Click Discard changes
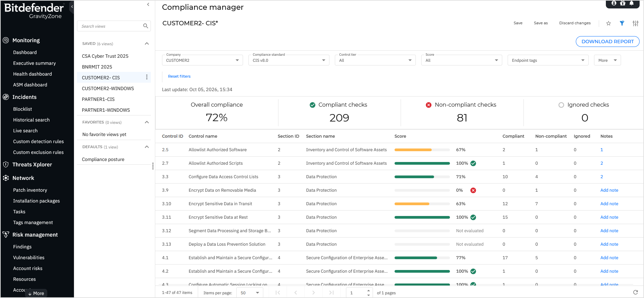Image resolution: width=644 pixels, height=298 pixels. point(575,23)
